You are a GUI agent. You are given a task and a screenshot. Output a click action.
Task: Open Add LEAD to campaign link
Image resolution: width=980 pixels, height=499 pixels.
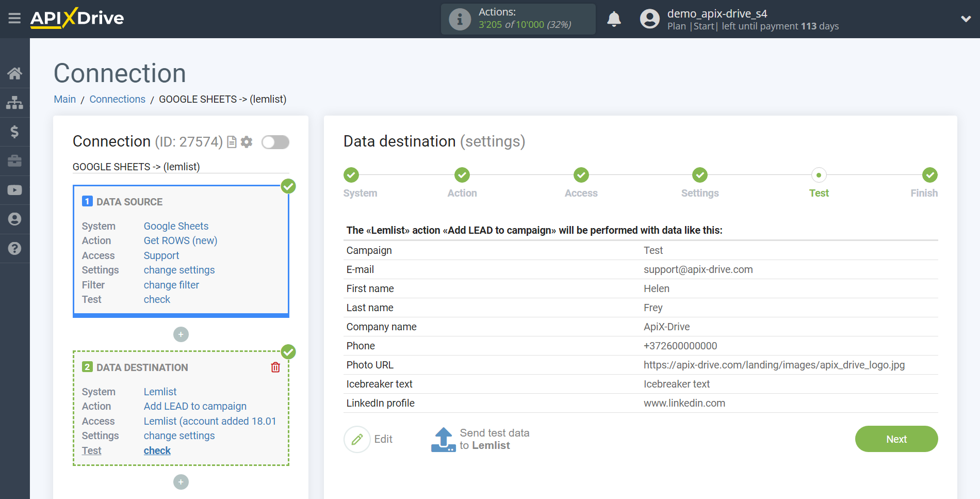(x=195, y=406)
